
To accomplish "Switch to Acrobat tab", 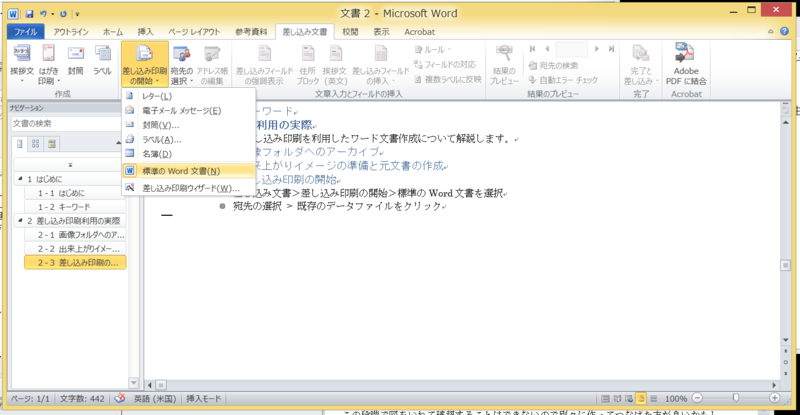I will click(x=419, y=32).
